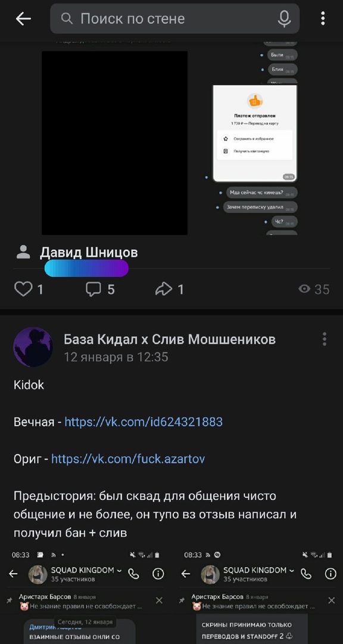This screenshot has width=343, height=644.
Task: Open comments on the first post
Action: click(x=99, y=290)
